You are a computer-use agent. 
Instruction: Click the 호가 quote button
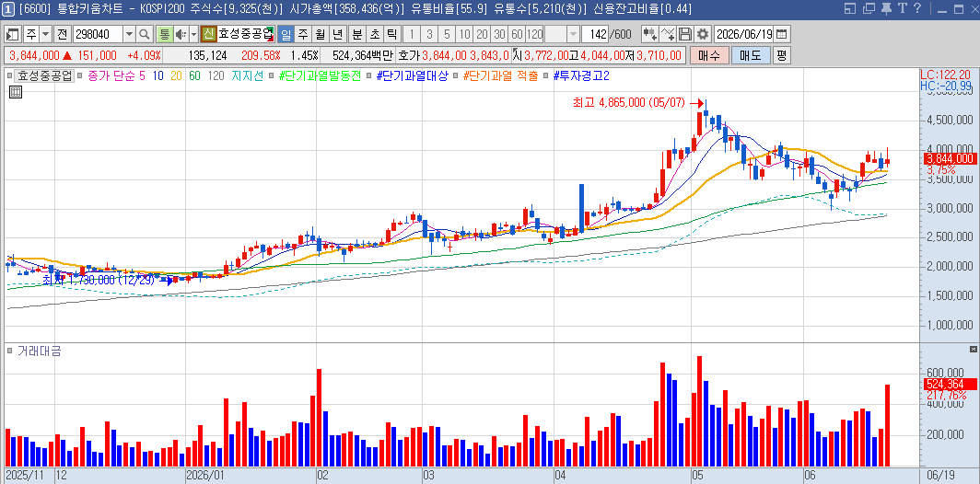409,55
